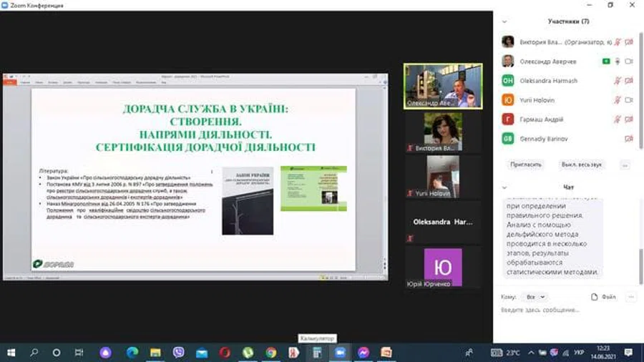
Task: Collapse the Участники panel chevron
Action: pos(504,21)
